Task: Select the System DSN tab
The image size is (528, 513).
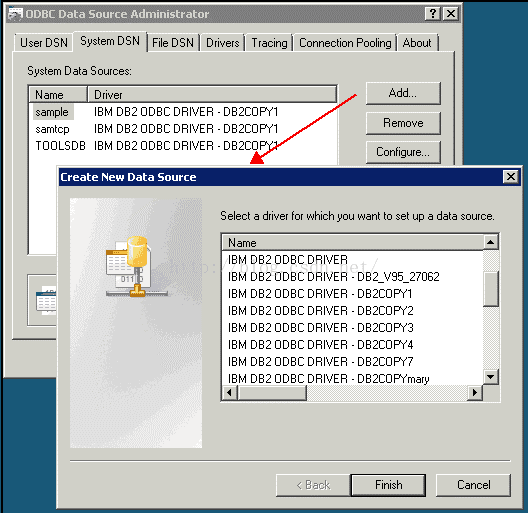Action: (x=110, y=41)
